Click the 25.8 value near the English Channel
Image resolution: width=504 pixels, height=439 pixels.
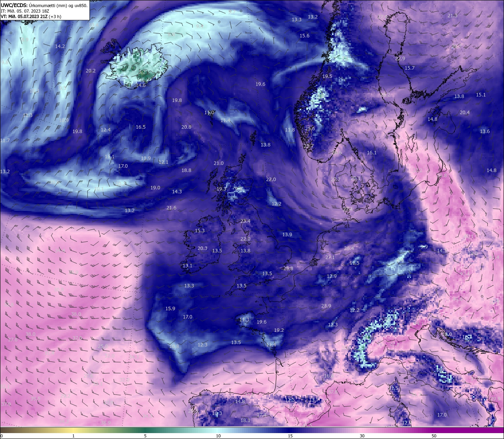pos(288,269)
